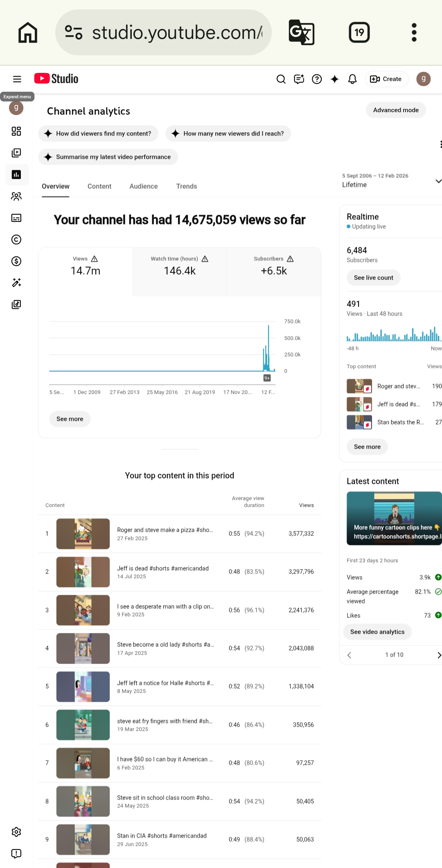This screenshot has width=442, height=868.
Task: Select the Overview tab
Action: pos(56,186)
